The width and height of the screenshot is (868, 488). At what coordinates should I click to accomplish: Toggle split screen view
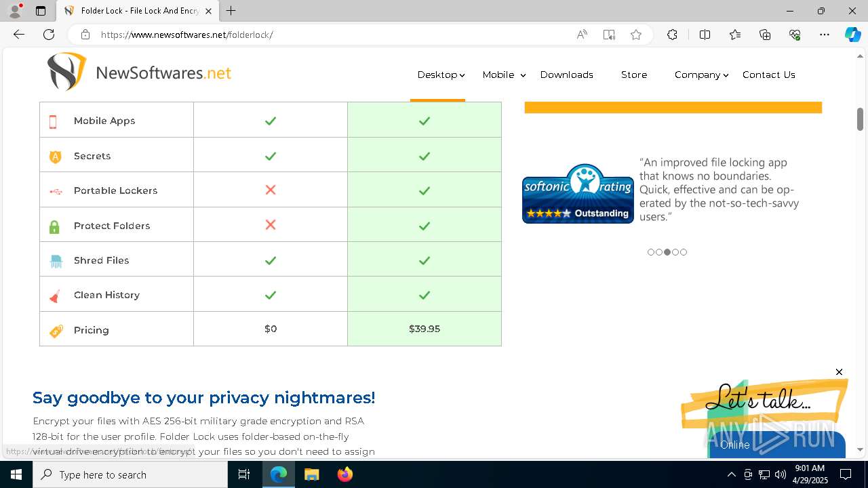[705, 35]
